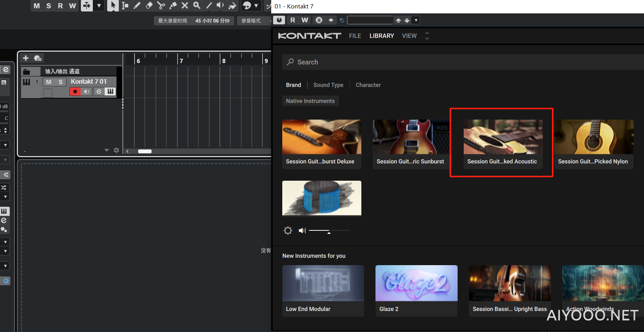The width and height of the screenshot is (644, 332).
Task: Open plugin preset dropdown arrow
Action: [x=416, y=20]
